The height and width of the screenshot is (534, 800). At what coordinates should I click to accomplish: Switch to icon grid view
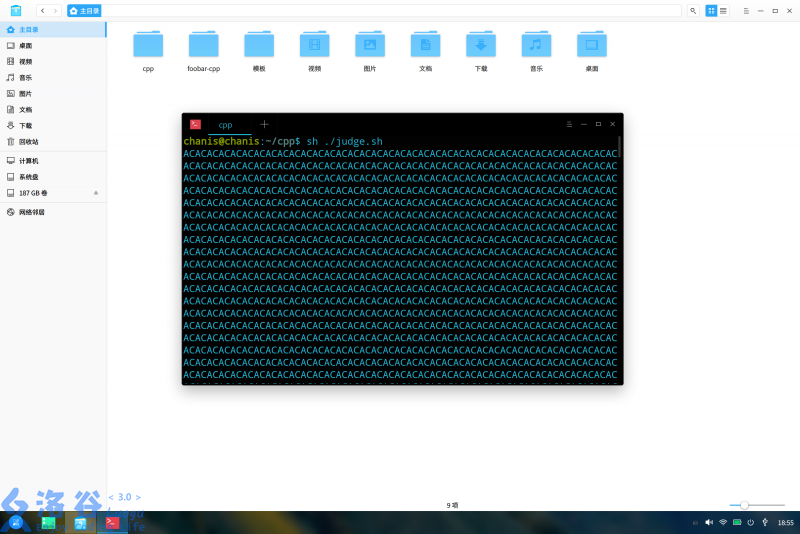(x=711, y=10)
